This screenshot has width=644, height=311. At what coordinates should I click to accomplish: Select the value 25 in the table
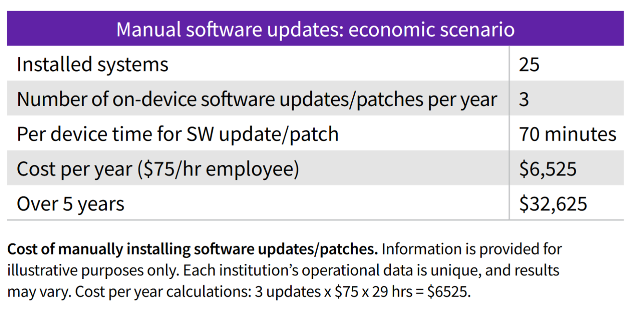tap(529, 64)
